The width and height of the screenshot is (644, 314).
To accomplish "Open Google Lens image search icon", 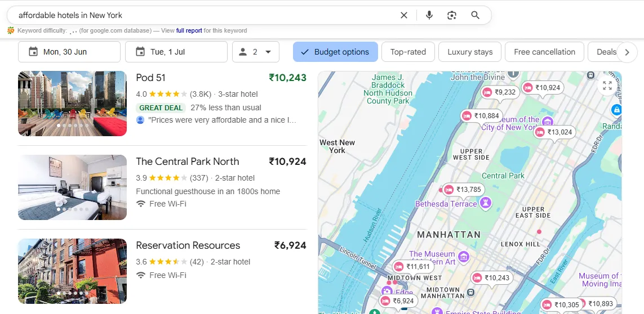I will (x=452, y=15).
